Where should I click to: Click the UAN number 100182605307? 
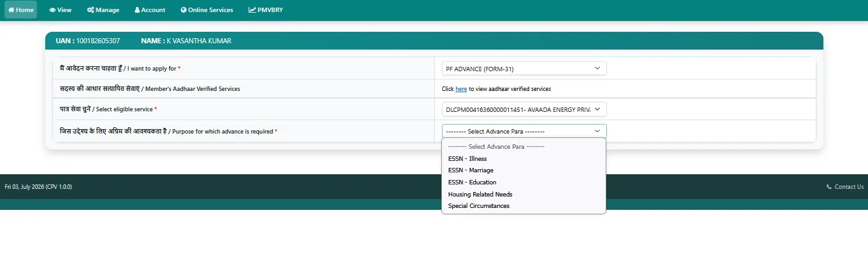[97, 41]
